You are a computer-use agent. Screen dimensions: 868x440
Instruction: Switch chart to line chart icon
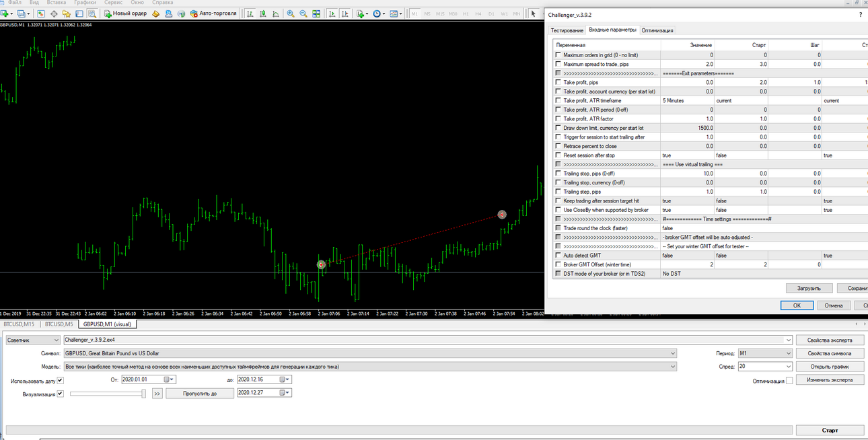[x=276, y=13]
